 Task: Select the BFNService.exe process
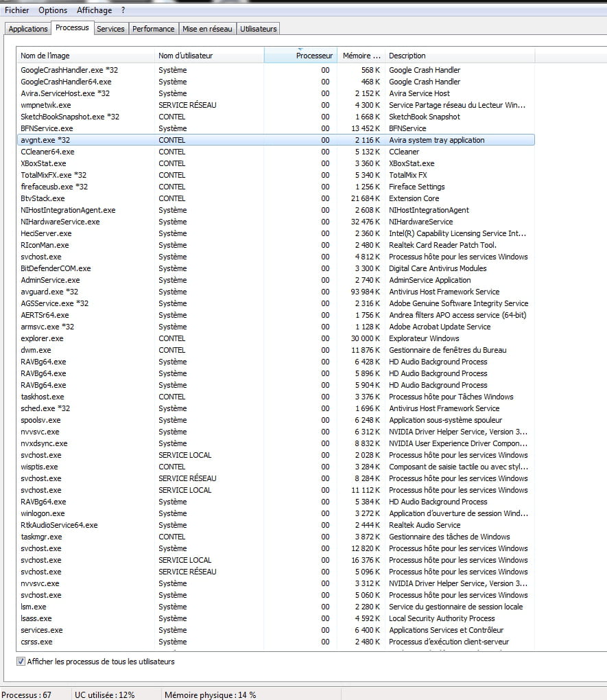276,128
